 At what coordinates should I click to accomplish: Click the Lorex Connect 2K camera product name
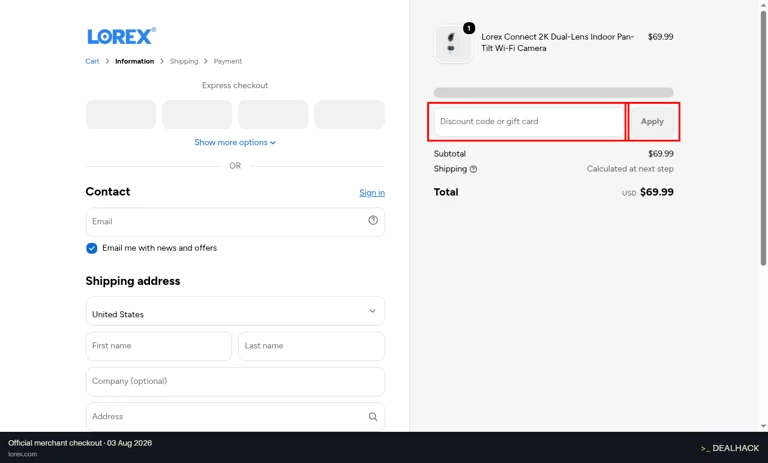coord(557,43)
